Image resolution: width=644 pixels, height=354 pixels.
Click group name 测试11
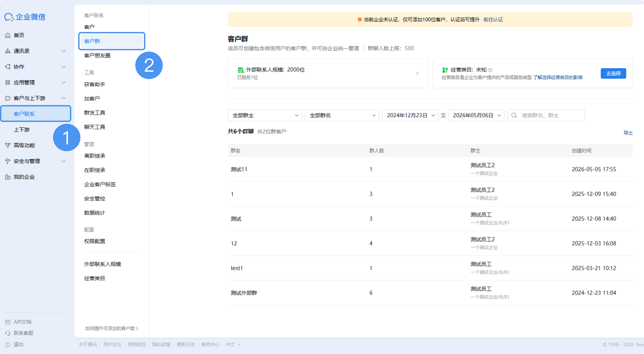pyautogui.click(x=239, y=169)
